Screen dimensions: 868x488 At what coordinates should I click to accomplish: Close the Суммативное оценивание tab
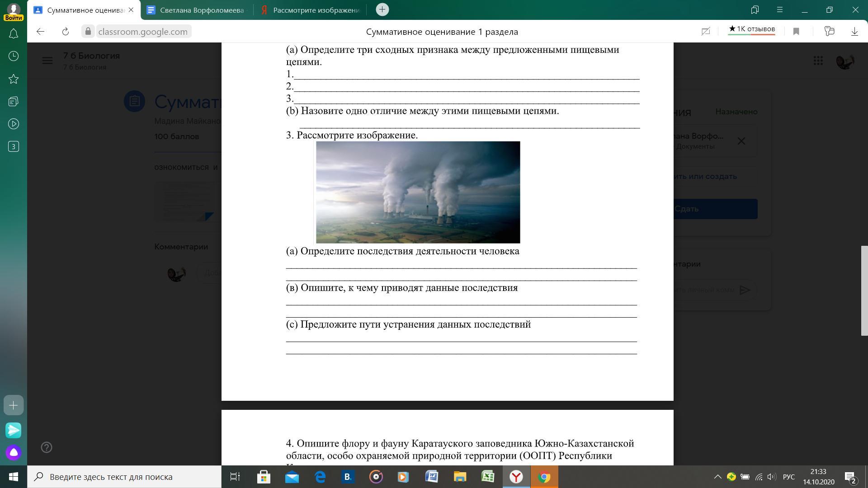click(x=131, y=10)
